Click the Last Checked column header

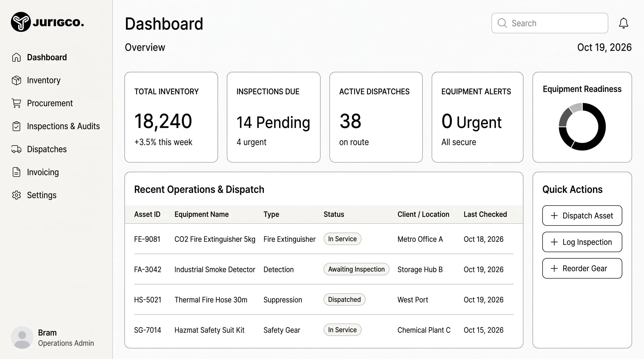tap(485, 214)
